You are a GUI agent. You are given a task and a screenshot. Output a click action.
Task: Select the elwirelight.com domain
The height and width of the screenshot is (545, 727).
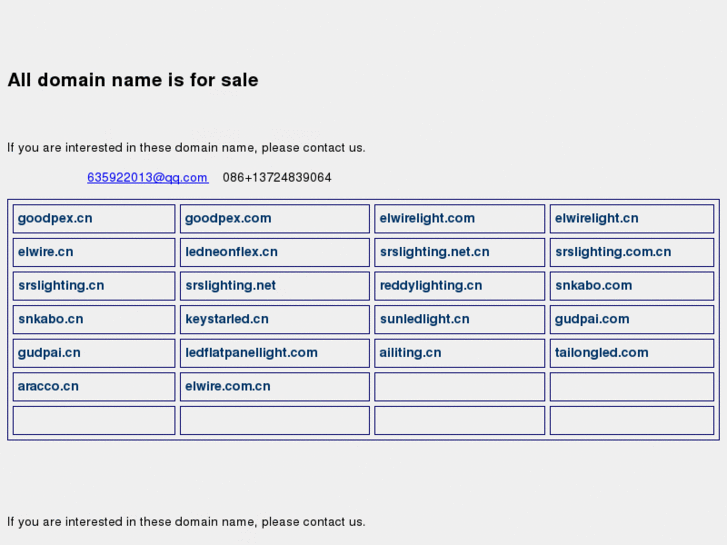point(427,218)
